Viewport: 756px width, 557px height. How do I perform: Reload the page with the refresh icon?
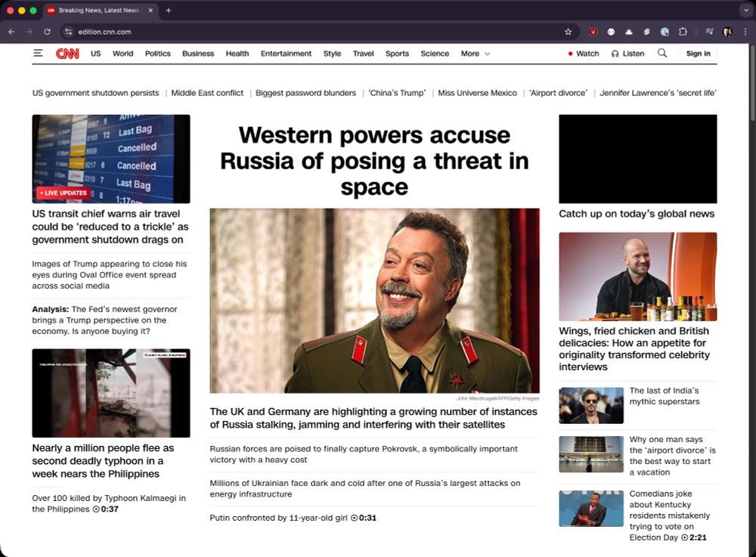47,32
